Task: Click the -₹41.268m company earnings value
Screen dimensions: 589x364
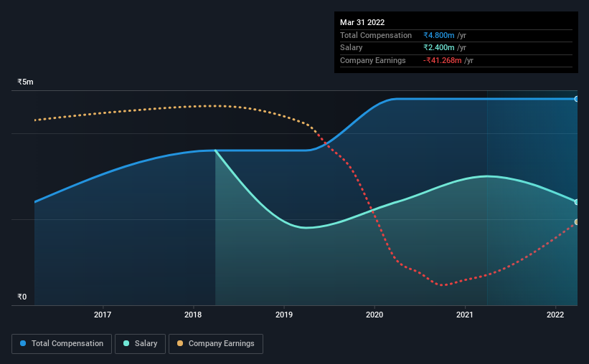Action: click(x=442, y=60)
